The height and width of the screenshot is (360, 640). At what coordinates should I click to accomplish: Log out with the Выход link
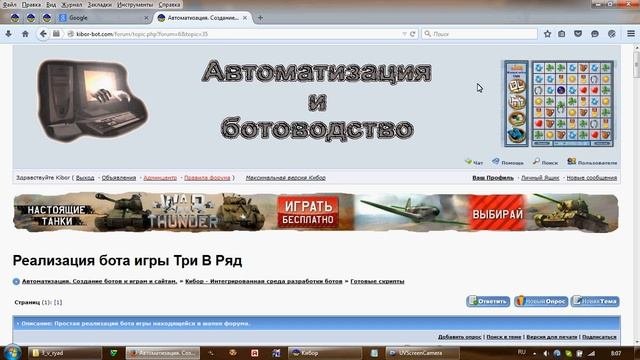coord(85,178)
